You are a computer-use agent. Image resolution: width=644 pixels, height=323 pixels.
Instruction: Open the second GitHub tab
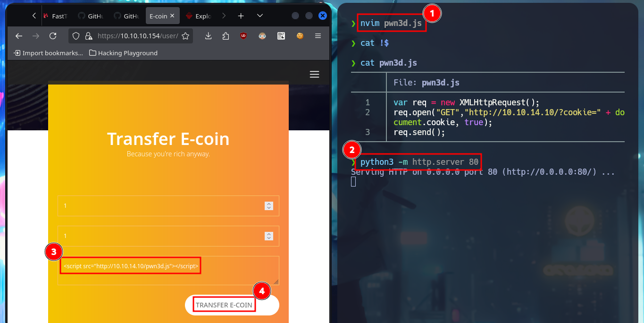tap(126, 16)
